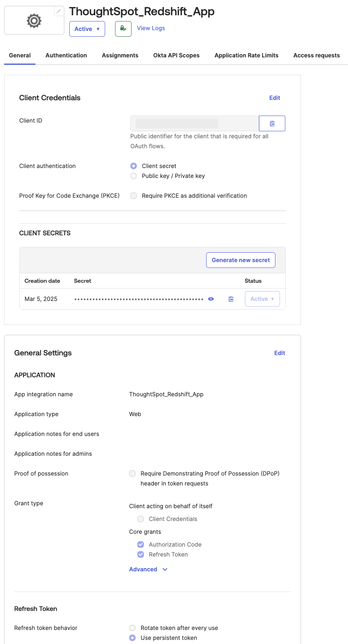
Task: Open the View Logs link
Action: tap(151, 28)
